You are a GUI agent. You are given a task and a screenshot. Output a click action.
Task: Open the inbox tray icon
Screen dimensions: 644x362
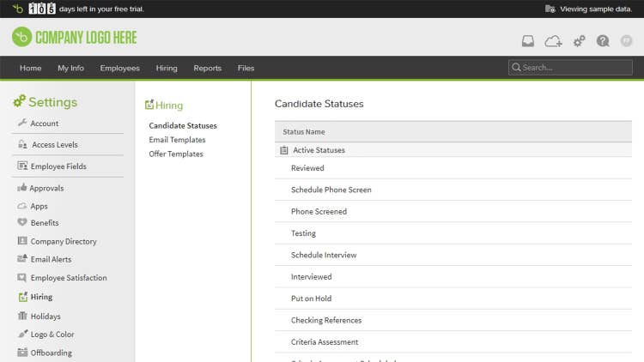[x=528, y=41]
